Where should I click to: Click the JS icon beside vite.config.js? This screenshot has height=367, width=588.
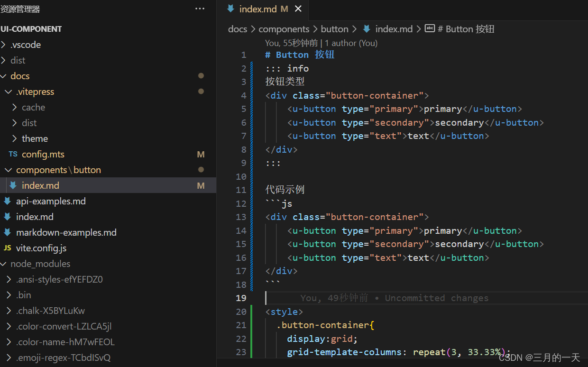7,248
